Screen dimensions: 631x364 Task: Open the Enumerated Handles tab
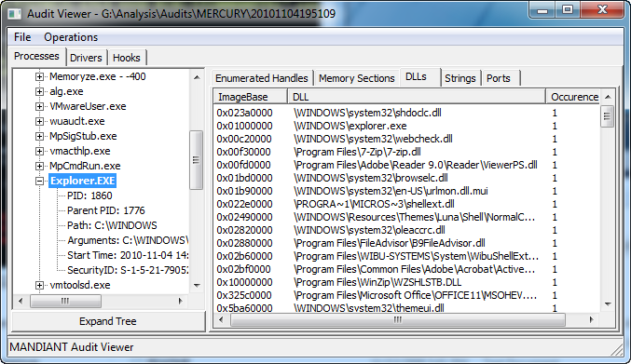coord(262,78)
